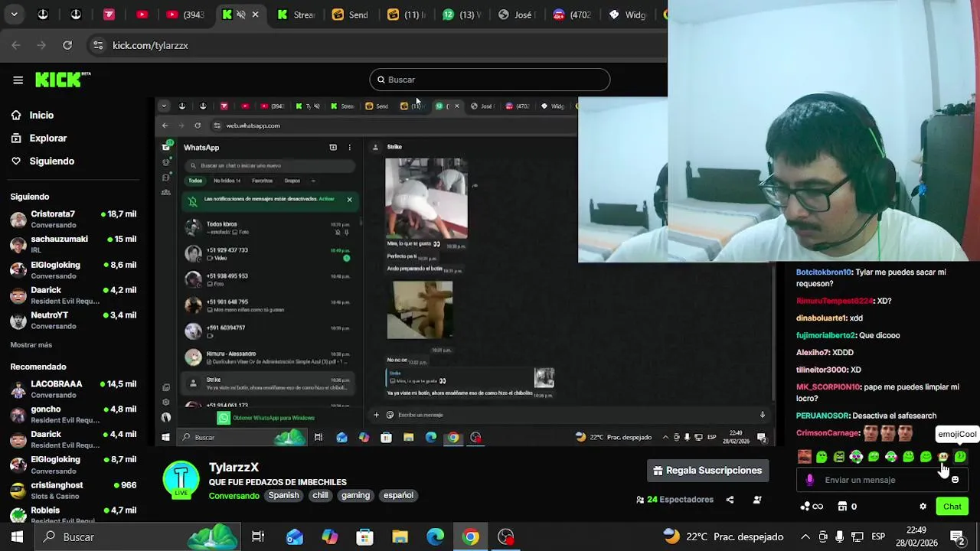Open Microsoft Store from the taskbar
Screen dimensions: 980x551
[364, 537]
